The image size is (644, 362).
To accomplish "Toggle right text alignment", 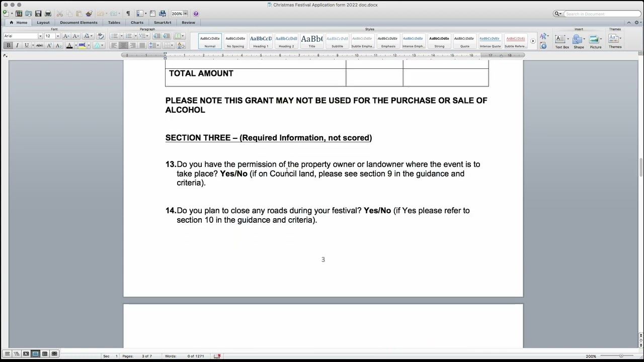I will coord(133,45).
